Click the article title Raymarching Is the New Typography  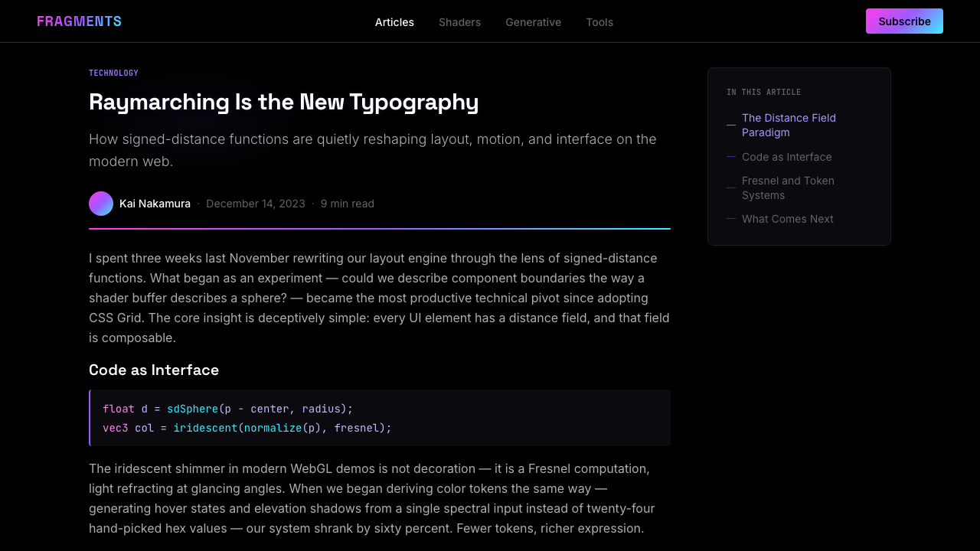click(x=284, y=102)
